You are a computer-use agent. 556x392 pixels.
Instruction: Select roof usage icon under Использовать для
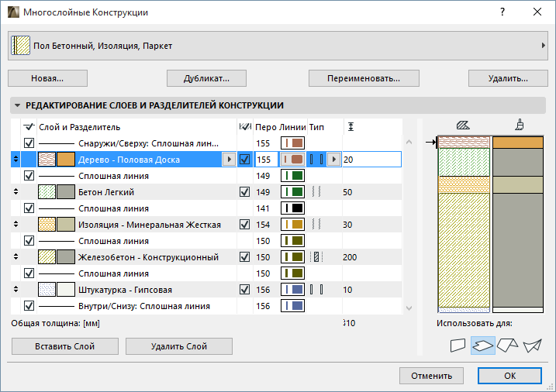(x=507, y=346)
